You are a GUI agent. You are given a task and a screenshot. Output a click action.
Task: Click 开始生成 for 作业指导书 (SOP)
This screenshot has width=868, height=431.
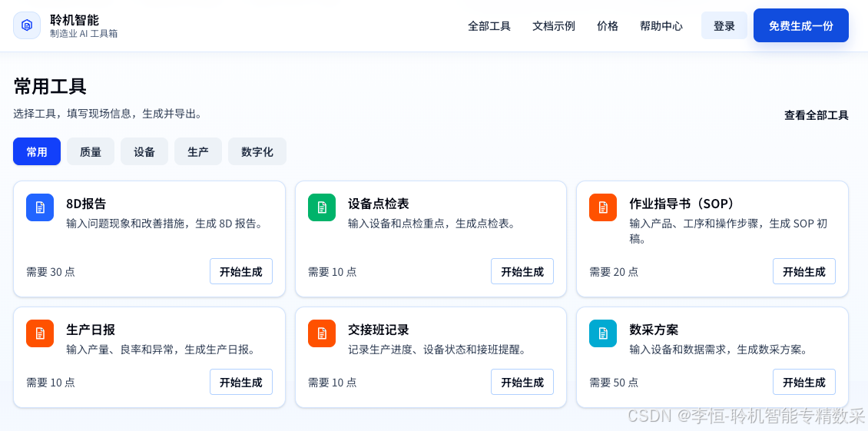point(803,271)
